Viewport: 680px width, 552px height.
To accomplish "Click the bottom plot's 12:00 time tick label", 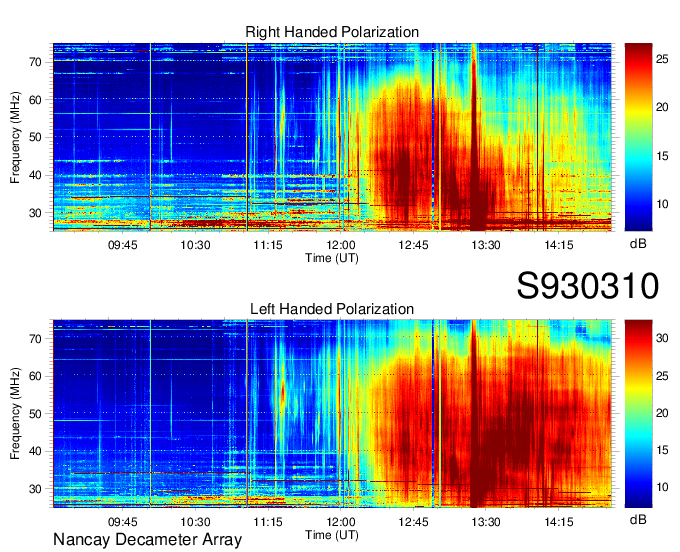I will [340, 522].
